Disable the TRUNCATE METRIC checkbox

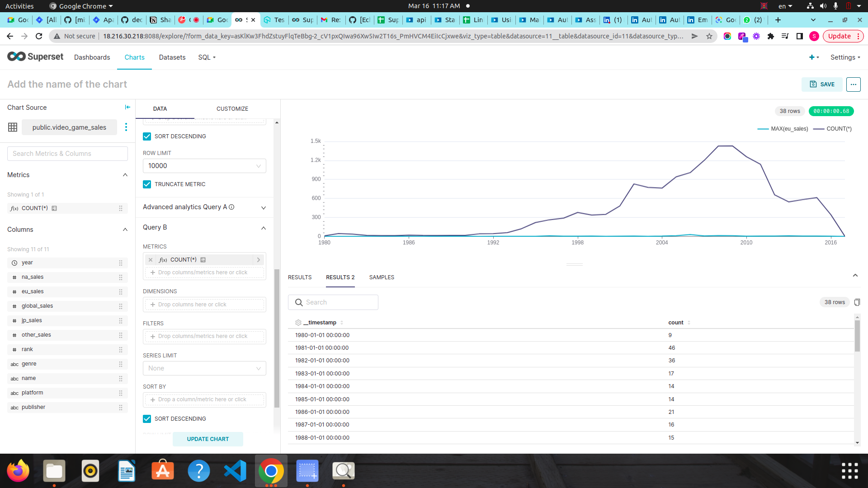pos(146,184)
